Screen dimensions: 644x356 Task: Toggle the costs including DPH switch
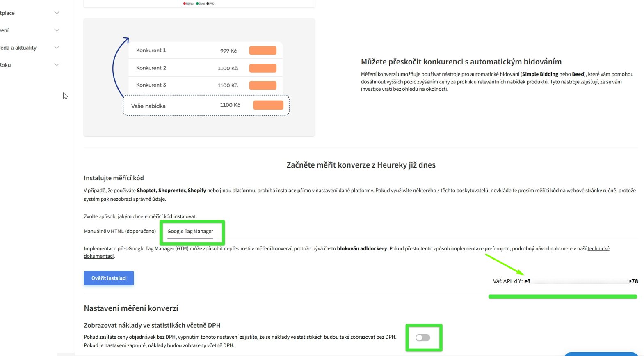pyautogui.click(x=422, y=338)
